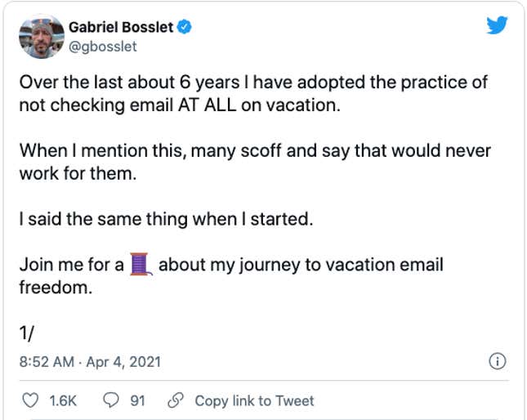This screenshot has height=420, width=527.
Task: Click the thread spool emoji
Action: tap(141, 264)
